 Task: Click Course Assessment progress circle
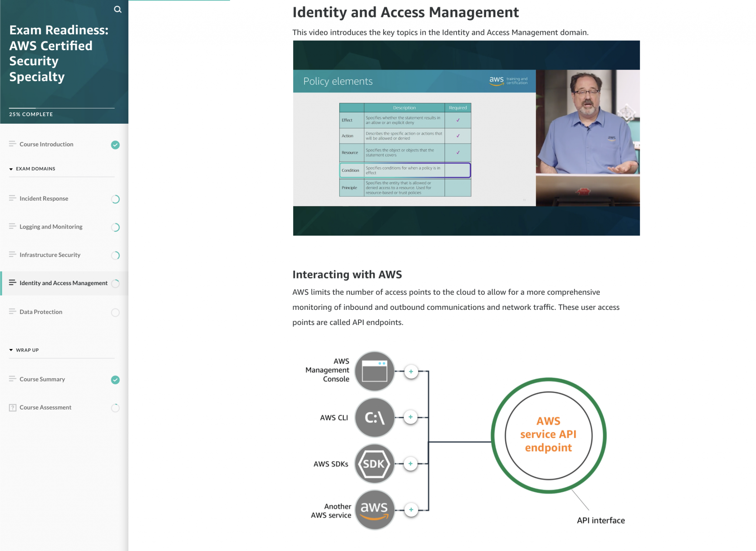pos(115,408)
